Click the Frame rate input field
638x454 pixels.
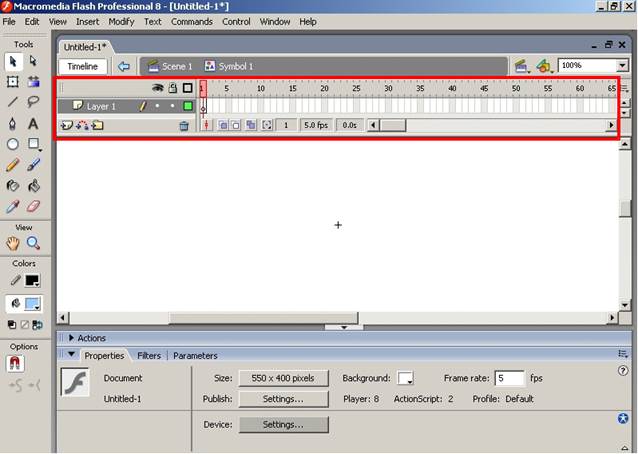pyautogui.click(x=510, y=378)
